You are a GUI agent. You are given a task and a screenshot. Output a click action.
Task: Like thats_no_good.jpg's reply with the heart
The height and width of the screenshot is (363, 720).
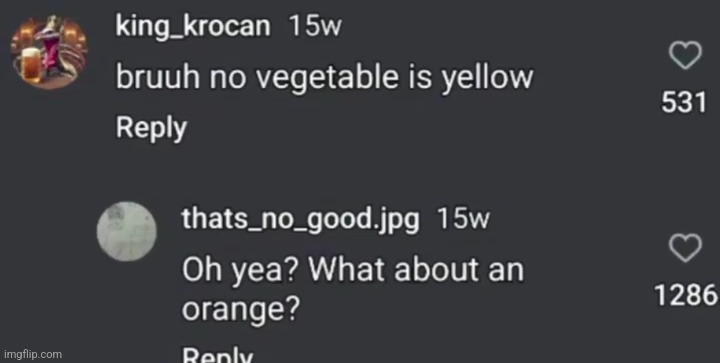pos(685,248)
